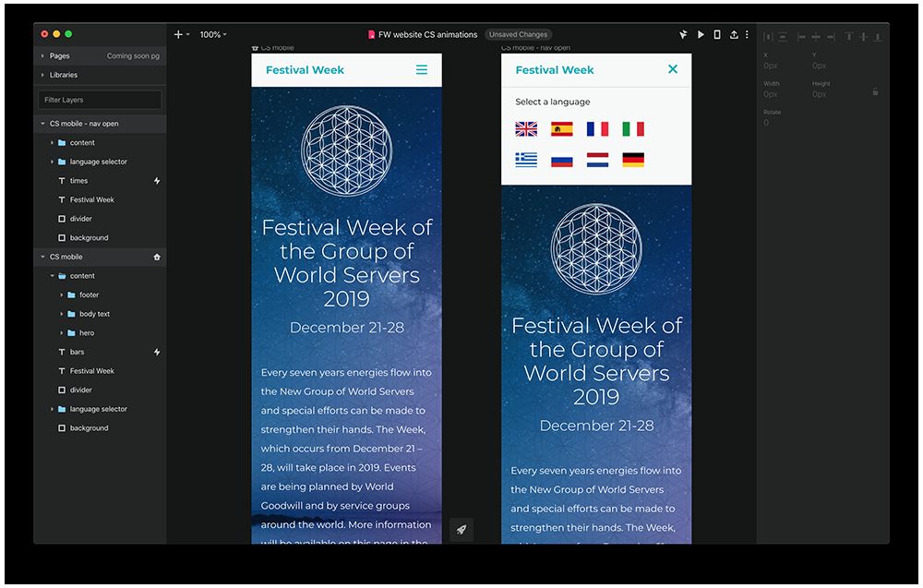Select the body text layer
This screenshot has width=923, height=588.
tap(94, 314)
